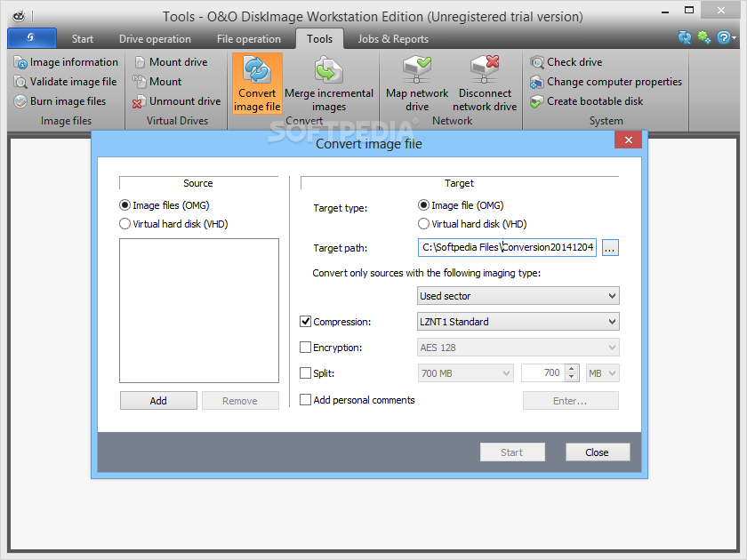Screen dimensions: 747x560
Task: Select the Tools tab
Action: pyautogui.click(x=319, y=39)
